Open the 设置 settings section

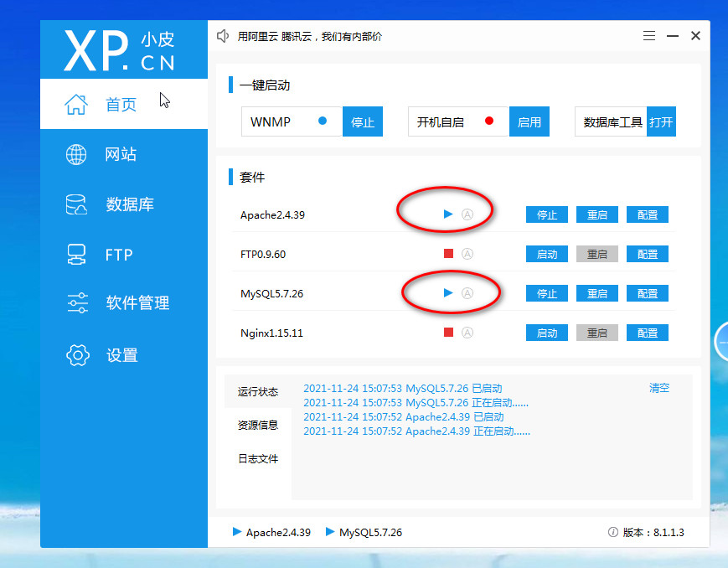[x=123, y=355]
